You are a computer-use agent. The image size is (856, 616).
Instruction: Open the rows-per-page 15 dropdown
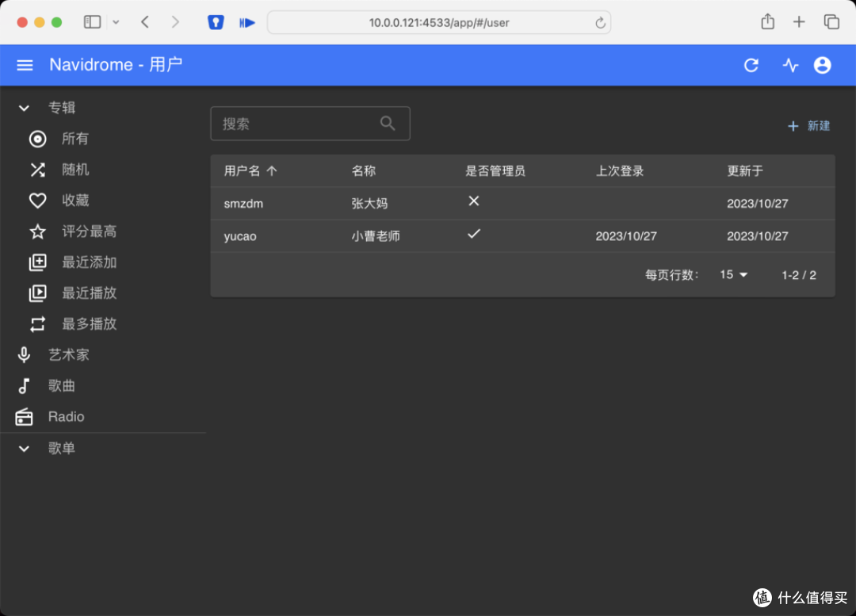733,274
